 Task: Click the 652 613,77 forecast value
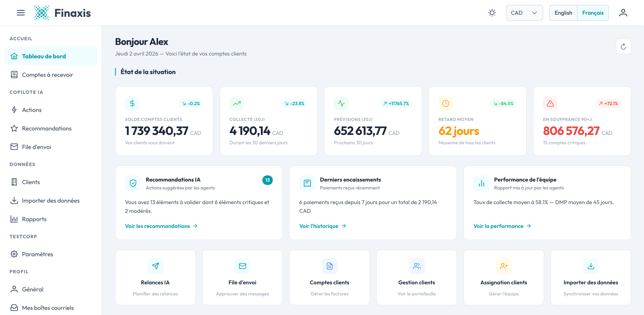(x=360, y=131)
